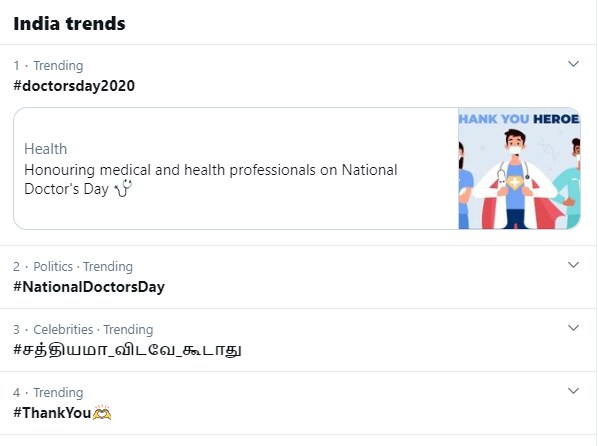Click the 4 · Trending rank label
Viewport: 598px width, 446px height.
coord(48,393)
